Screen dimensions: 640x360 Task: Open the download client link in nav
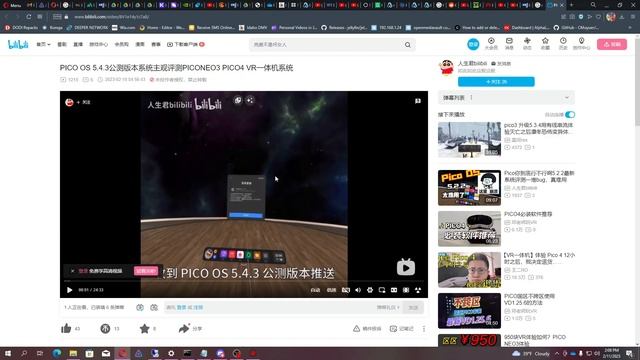click(186, 44)
